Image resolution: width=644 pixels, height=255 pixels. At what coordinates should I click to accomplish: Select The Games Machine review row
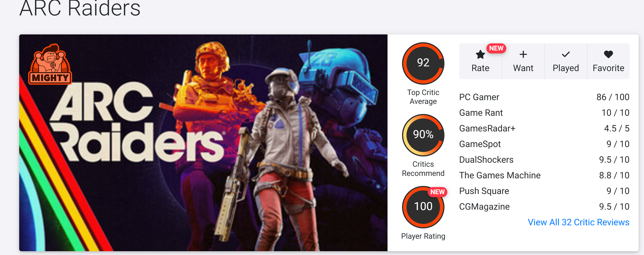pyautogui.click(x=544, y=175)
